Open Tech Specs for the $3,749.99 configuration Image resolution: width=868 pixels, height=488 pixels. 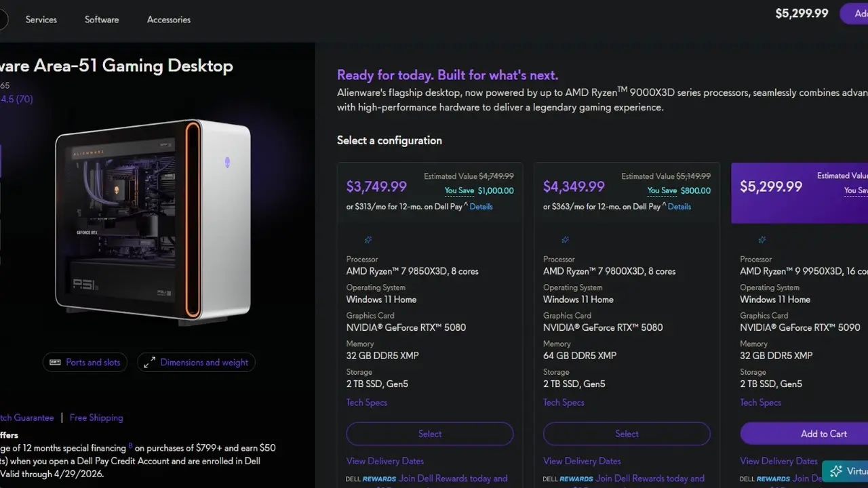point(366,402)
